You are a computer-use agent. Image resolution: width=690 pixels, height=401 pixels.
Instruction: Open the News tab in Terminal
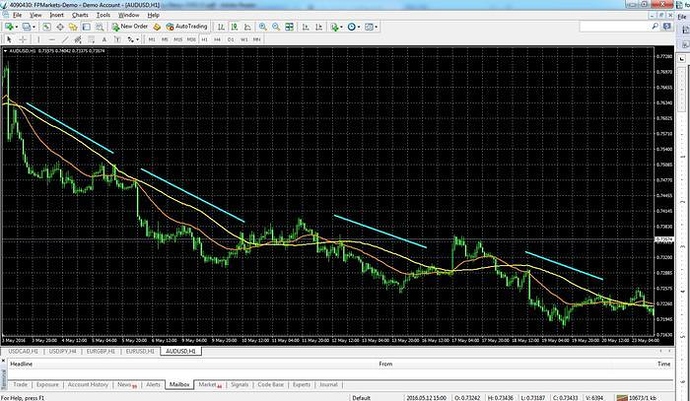pyautogui.click(x=127, y=385)
